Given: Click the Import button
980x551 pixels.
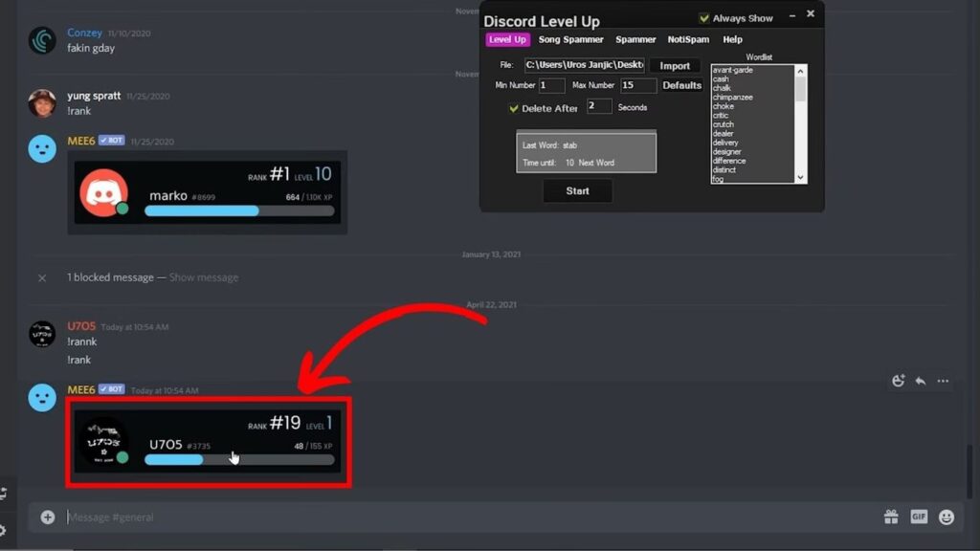Looking at the screenshot, I should [675, 66].
